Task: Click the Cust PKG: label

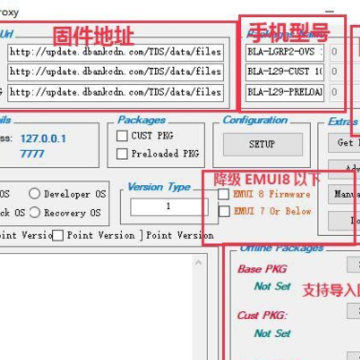Action: click(x=262, y=315)
